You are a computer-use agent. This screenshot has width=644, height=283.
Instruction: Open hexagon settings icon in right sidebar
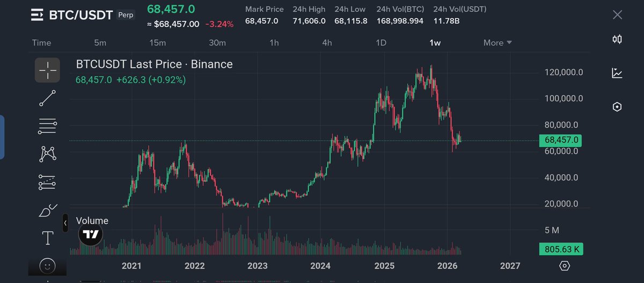[617, 107]
